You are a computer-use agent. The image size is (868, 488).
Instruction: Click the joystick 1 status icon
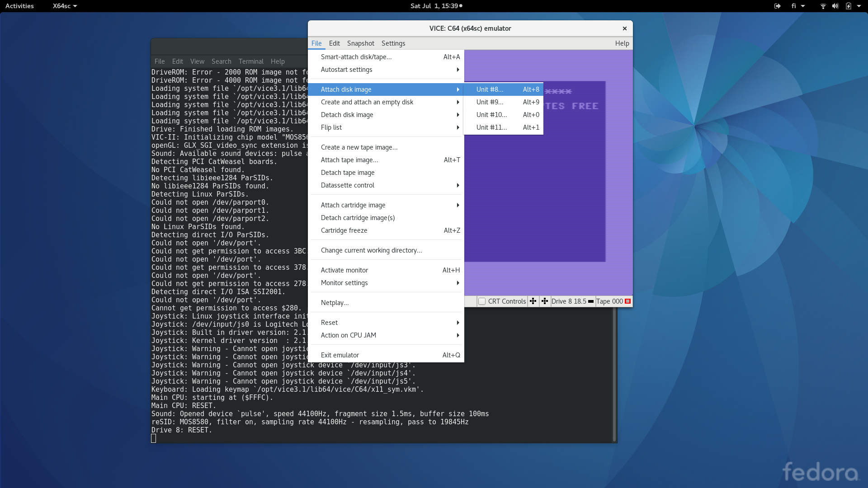pos(533,301)
